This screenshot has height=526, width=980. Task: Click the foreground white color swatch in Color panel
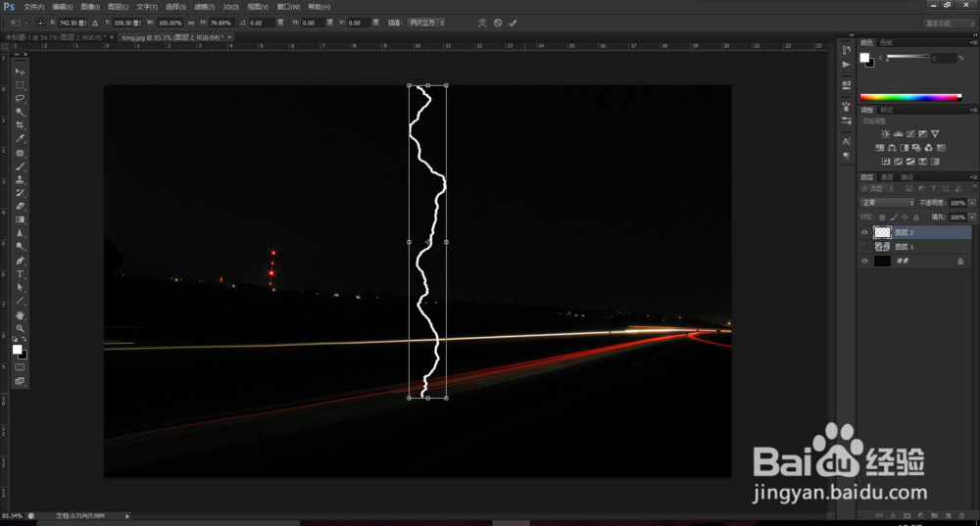click(864, 58)
